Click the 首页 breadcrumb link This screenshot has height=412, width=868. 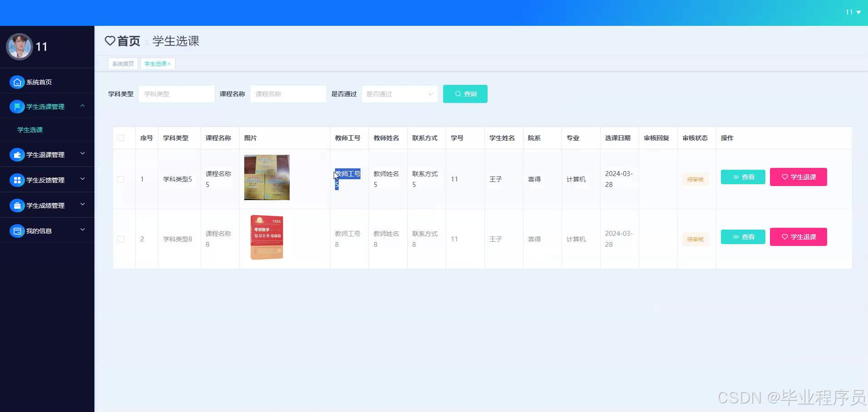click(x=129, y=41)
